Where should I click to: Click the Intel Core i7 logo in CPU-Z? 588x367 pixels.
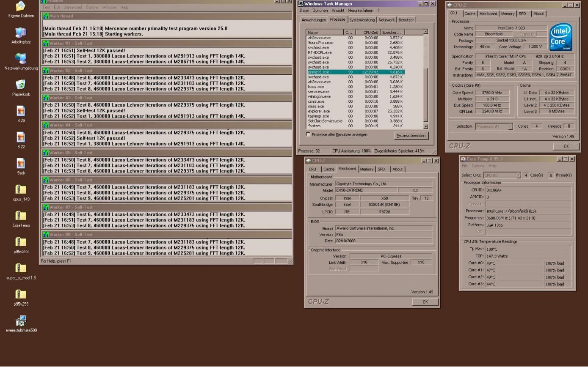tap(560, 37)
